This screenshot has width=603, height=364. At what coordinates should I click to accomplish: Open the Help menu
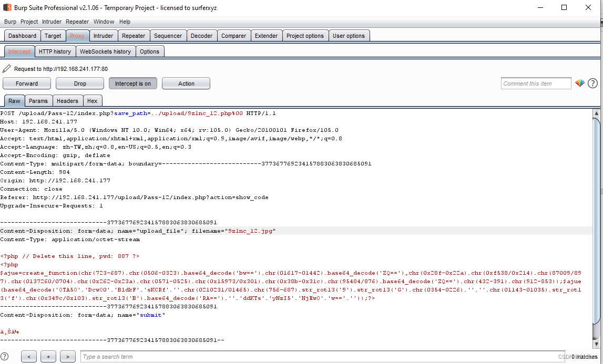pyautogui.click(x=125, y=22)
